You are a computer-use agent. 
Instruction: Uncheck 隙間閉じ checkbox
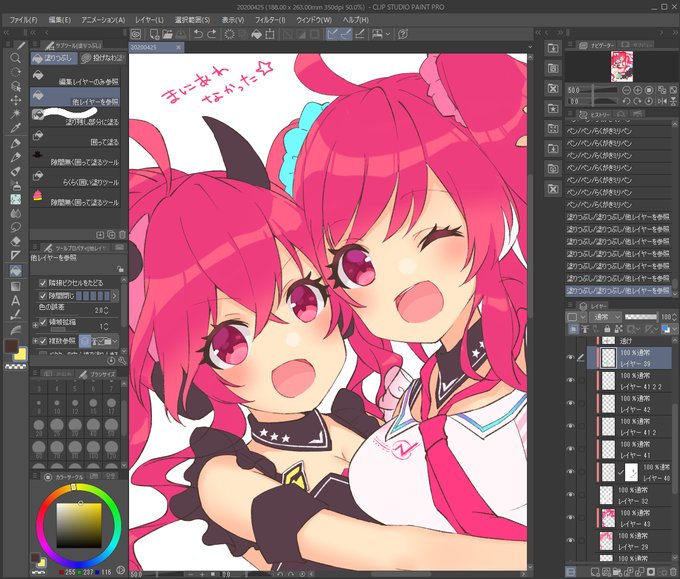point(42,296)
